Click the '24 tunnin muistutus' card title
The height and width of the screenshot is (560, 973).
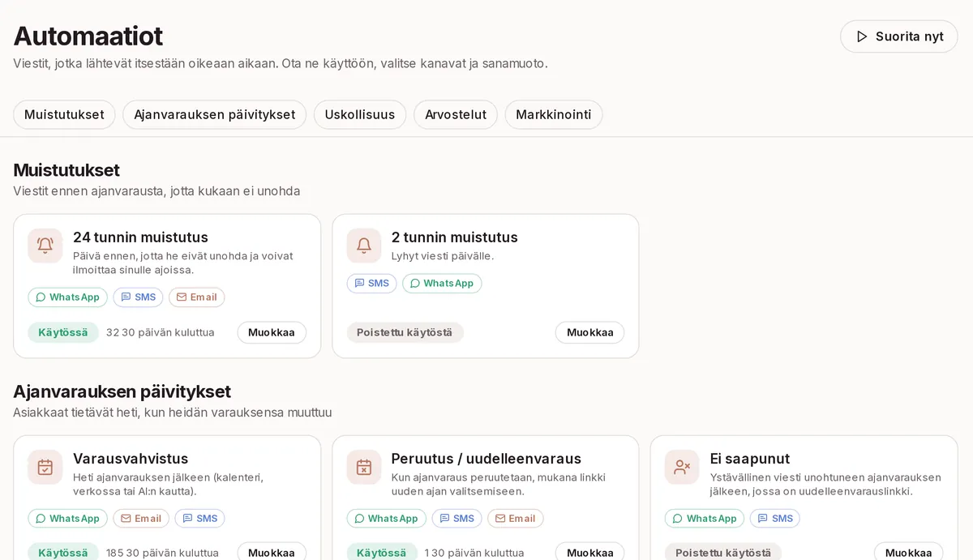tap(140, 237)
